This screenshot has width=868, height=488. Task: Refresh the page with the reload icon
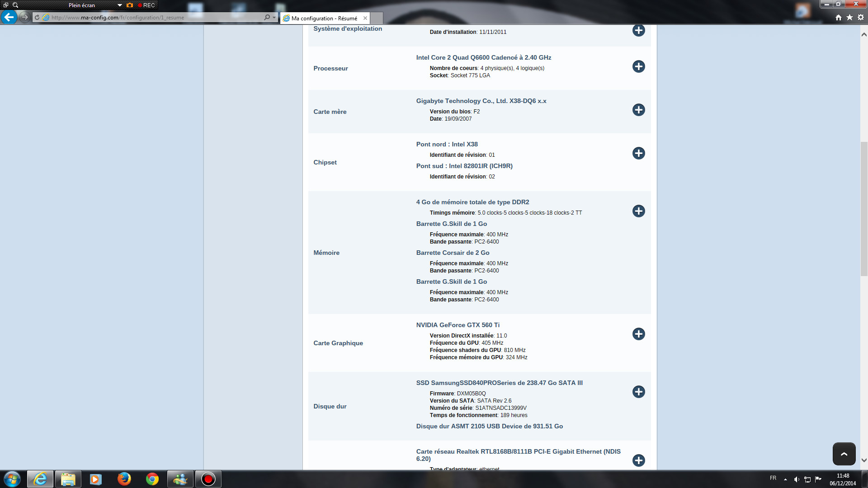37,18
